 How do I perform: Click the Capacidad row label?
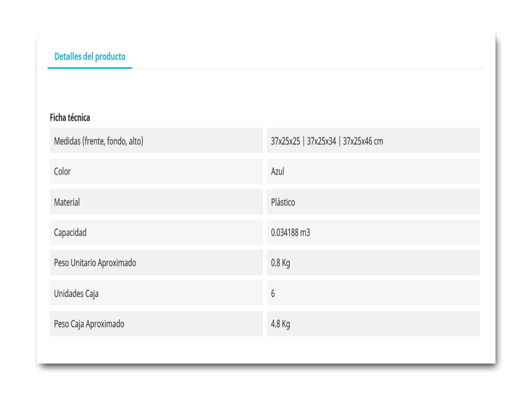coord(70,232)
